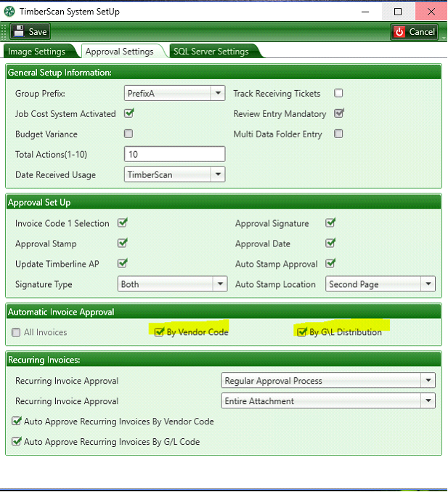Viewport: 448px width, 492px height.
Task: Enable the Budget Variance checkbox
Action: point(129,134)
